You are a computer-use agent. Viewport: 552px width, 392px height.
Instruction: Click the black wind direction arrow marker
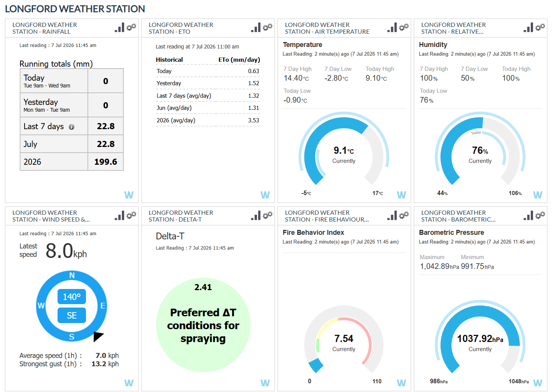coord(98,336)
